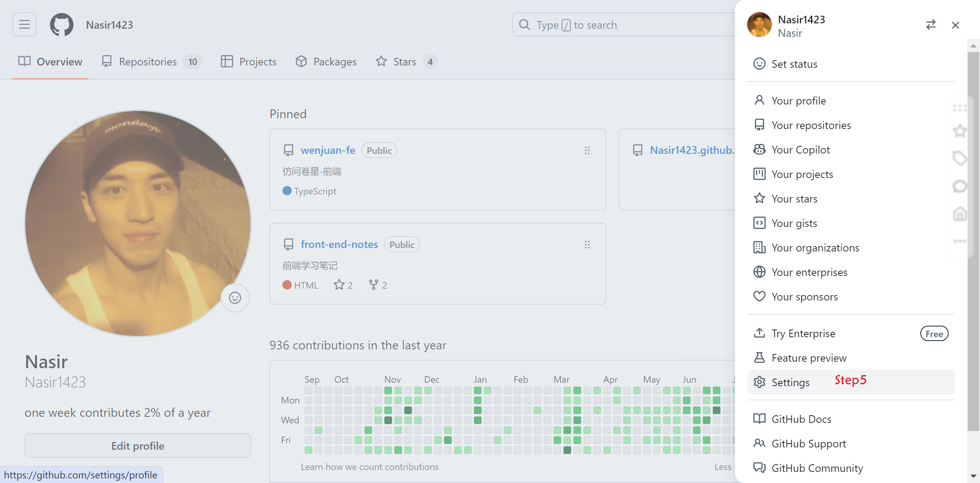Click the small avatar in user menu
The width and height of the screenshot is (980, 483).
point(759,25)
